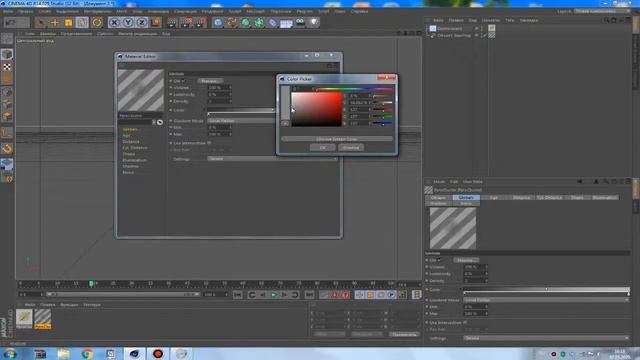The image size is (640, 360).
Task: Click the striped material thumbnail in Material Manager
Action: (42, 318)
